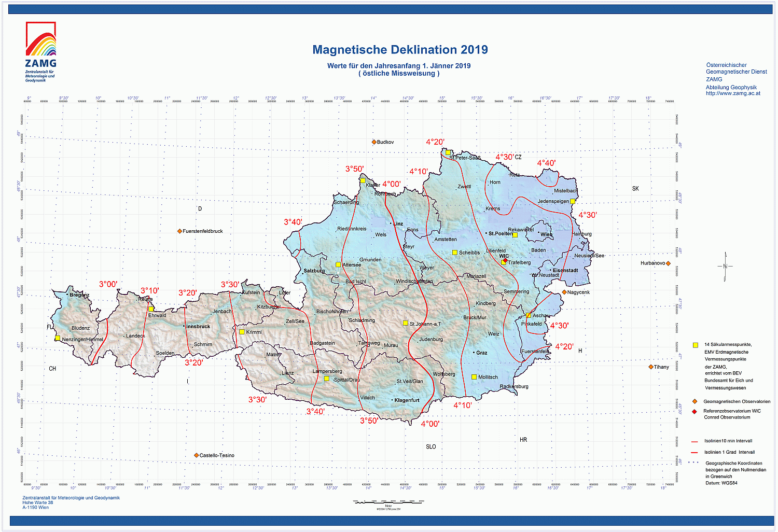
Task: Click the Innsbruck city label
Action: tap(198, 327)
